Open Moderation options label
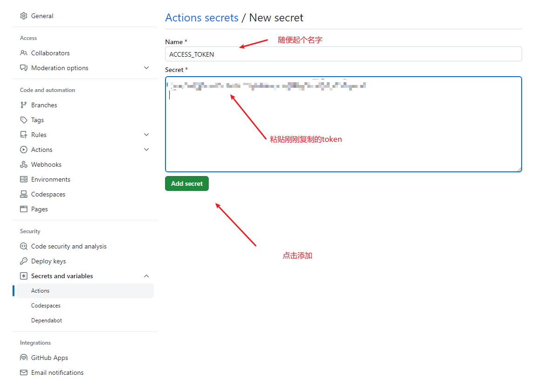Viewport: 550px width, 392px height. point(60,68)
